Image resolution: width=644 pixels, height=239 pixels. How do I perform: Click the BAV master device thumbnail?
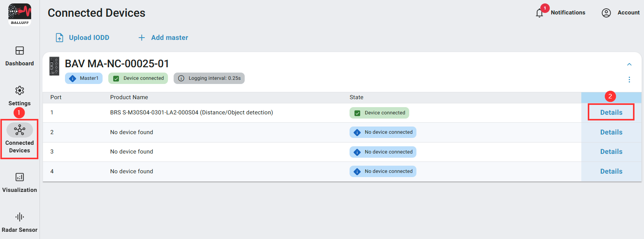54,66
